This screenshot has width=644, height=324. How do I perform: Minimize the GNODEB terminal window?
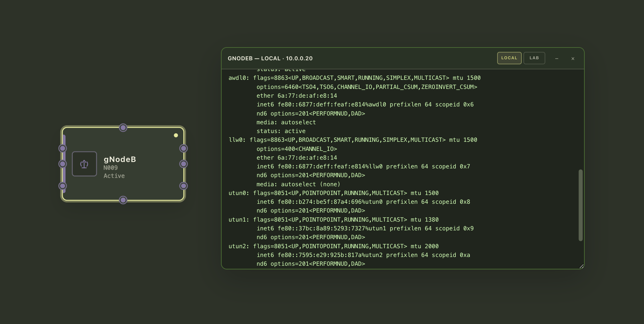click(x=557, y=59)
